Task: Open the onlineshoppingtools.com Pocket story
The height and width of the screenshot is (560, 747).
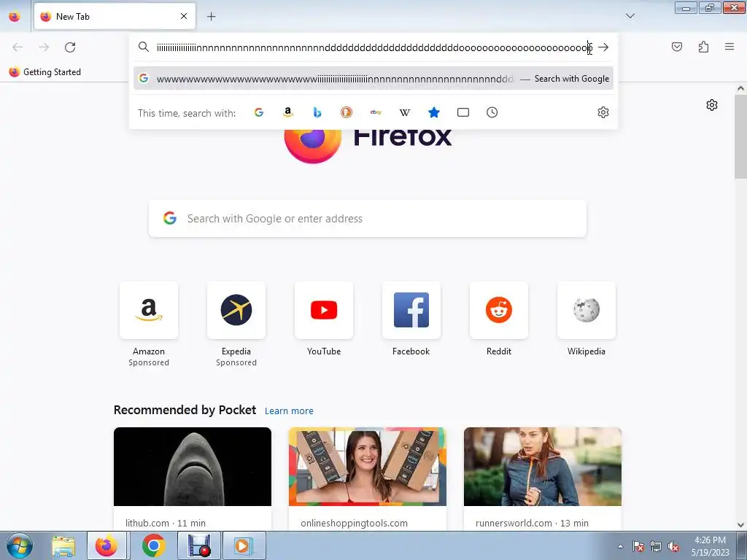Action: point(368,478)
